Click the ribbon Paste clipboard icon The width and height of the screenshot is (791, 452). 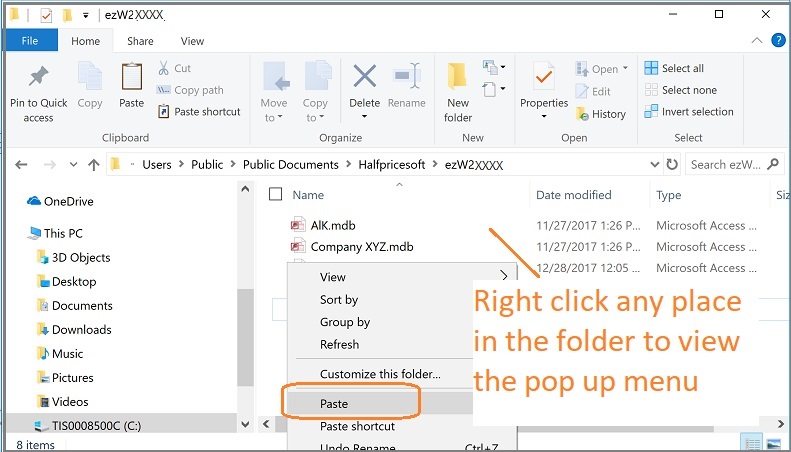[x=132, y=77]
